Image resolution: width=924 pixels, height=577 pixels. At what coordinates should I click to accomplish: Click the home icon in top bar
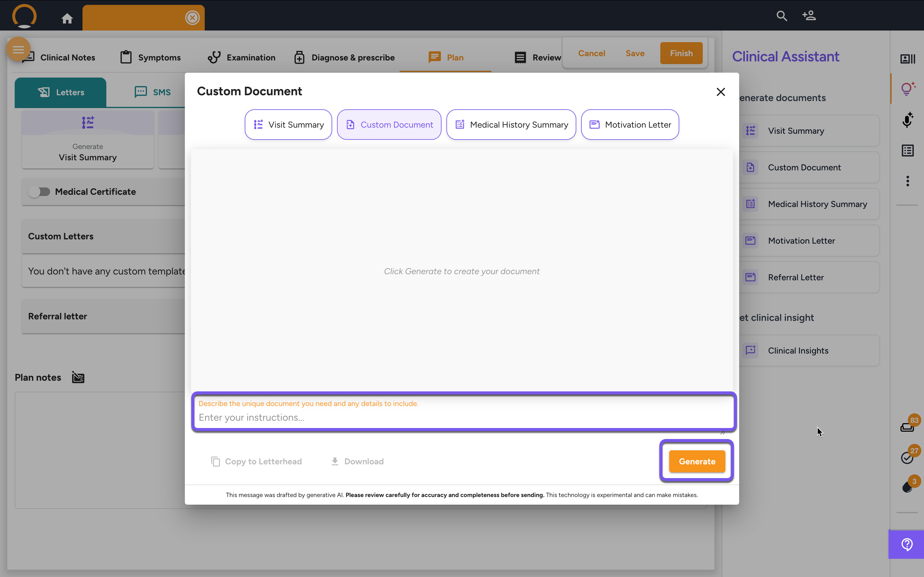click(67, 18)
